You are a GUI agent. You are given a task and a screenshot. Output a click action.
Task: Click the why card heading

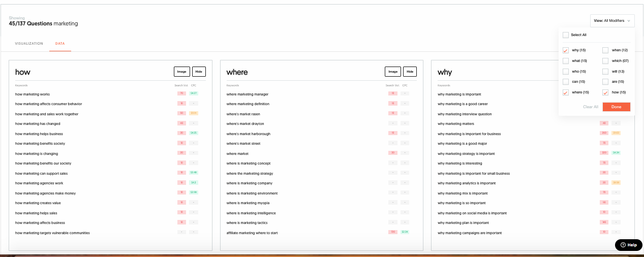coord(445,73)
